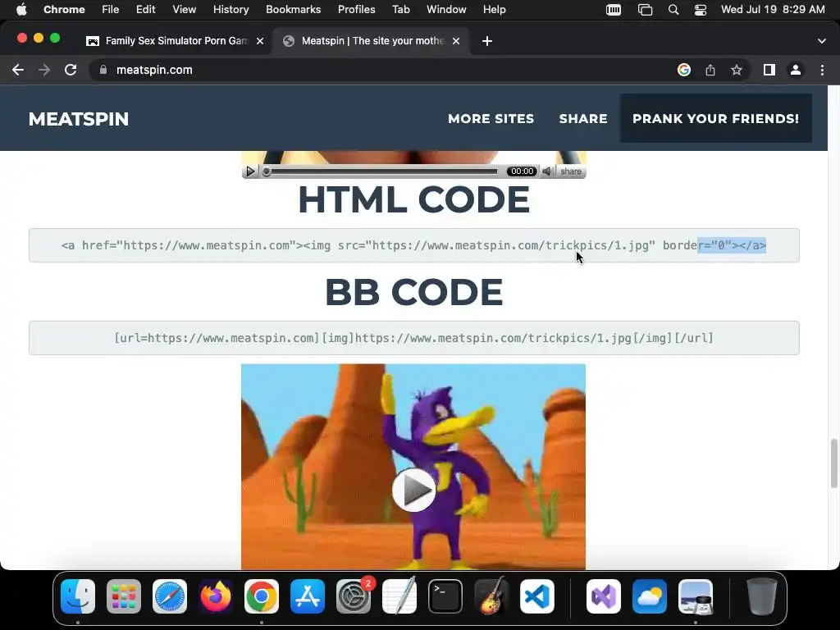Click the keyboard viewer menu bar icon
Viewport: 840px width, 630px height.
tap(614, 10)
